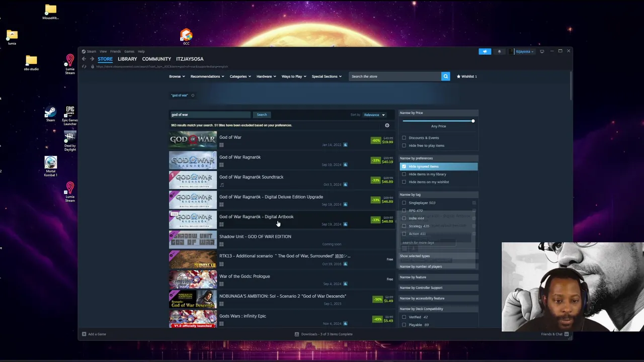644x362 pixels.
Task: Open the Friends menu
Action: click(115, 51)
